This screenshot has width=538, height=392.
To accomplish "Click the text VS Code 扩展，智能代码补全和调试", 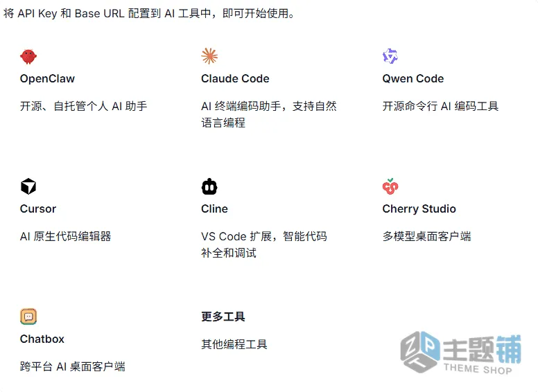I will tap(264, 244).
